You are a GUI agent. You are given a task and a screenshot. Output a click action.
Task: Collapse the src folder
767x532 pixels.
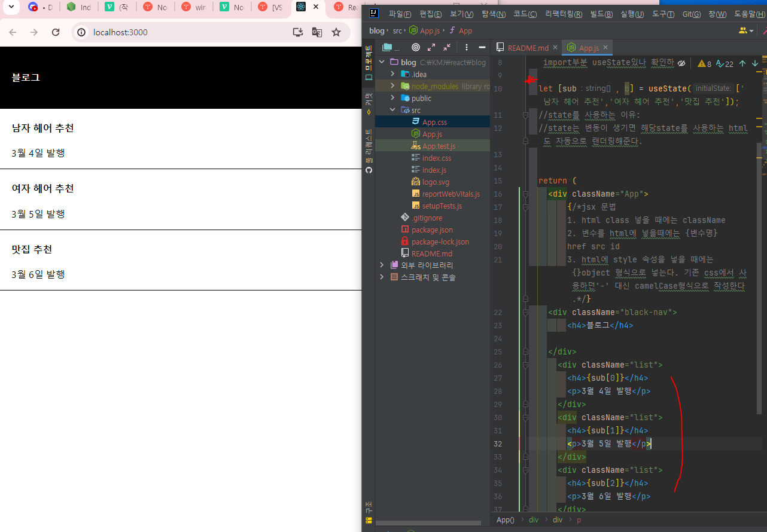(x=392, y=110)
